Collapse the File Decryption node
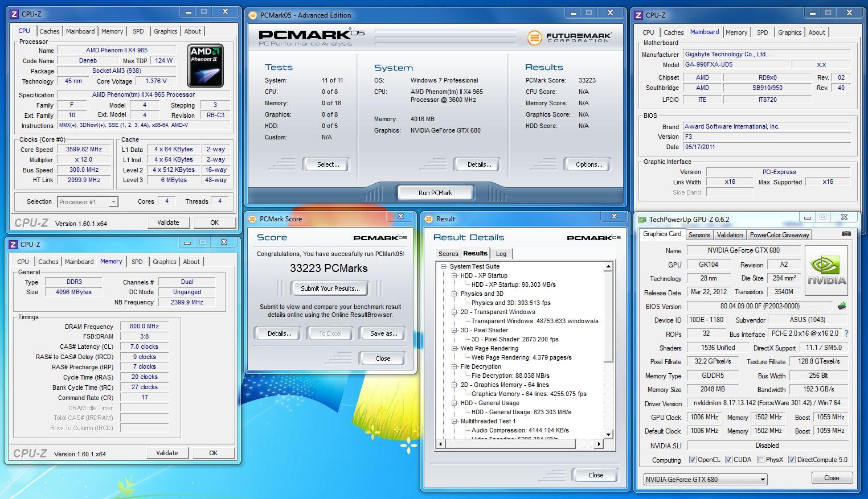 click(455, 366)
